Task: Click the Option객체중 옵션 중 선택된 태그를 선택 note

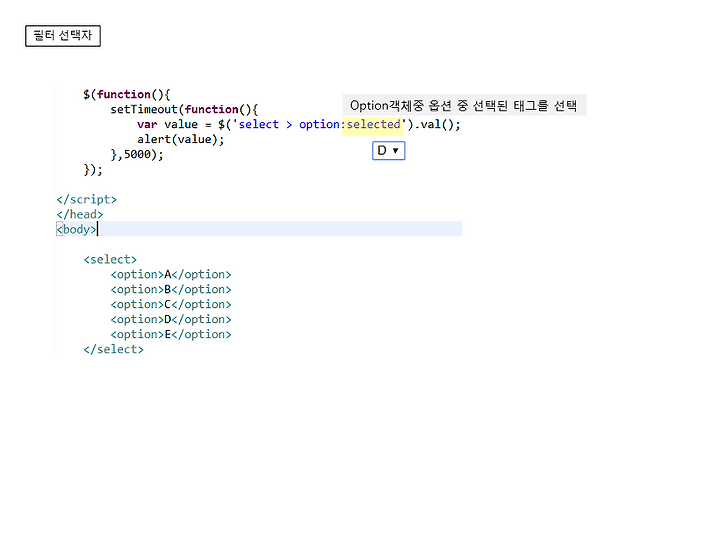Action: [x=464, y=106]
